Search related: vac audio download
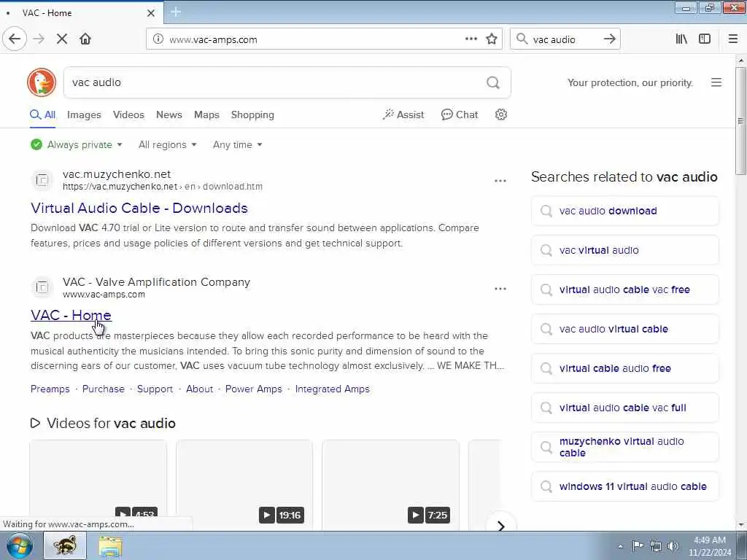Viewport: 747px width, 560px height. tap(624, 211)
